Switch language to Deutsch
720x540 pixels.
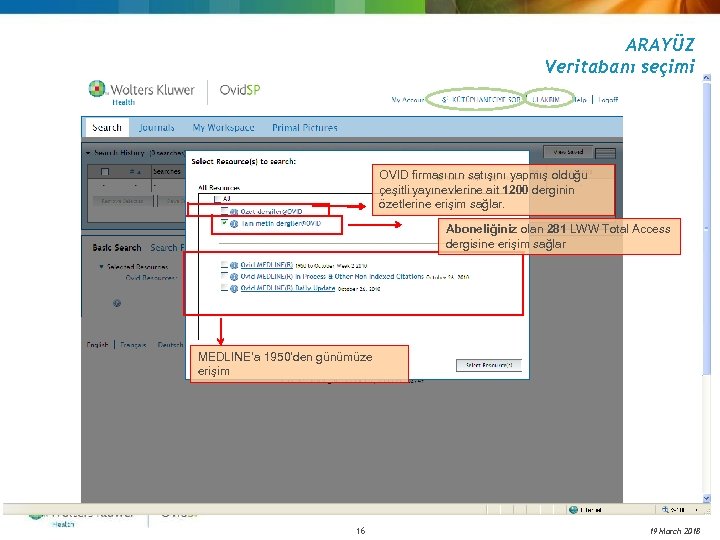pos(170,344)
